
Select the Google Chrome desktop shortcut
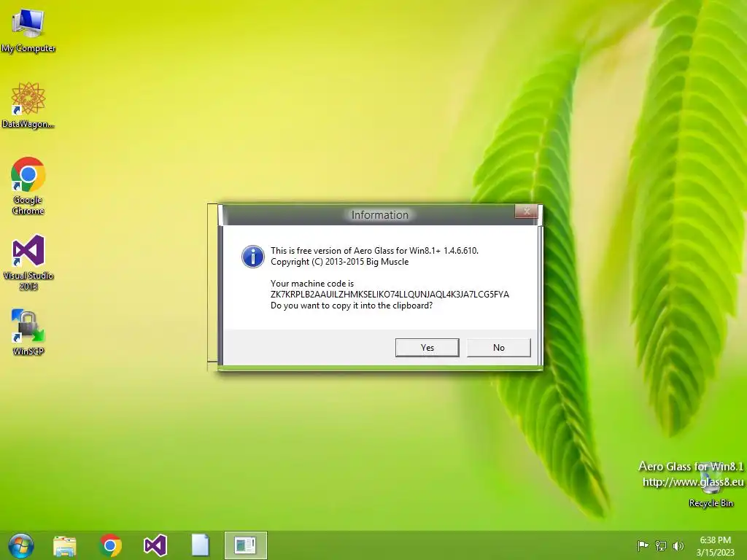coord(28,186)
